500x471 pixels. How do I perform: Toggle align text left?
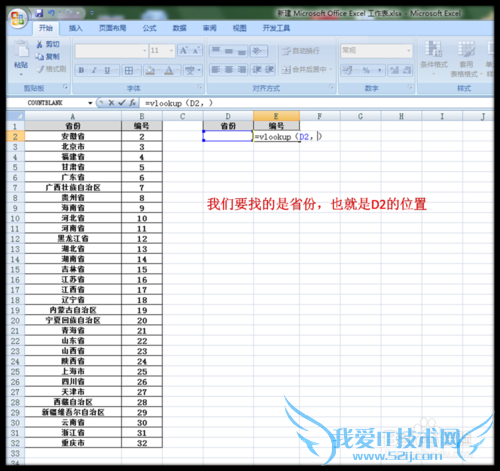point(216,69)
